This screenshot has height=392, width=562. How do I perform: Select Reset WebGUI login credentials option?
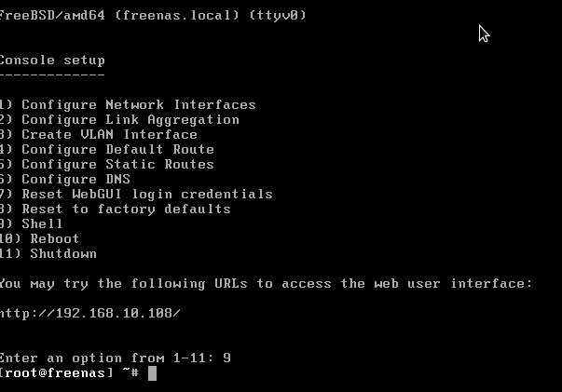coord(136,194)
